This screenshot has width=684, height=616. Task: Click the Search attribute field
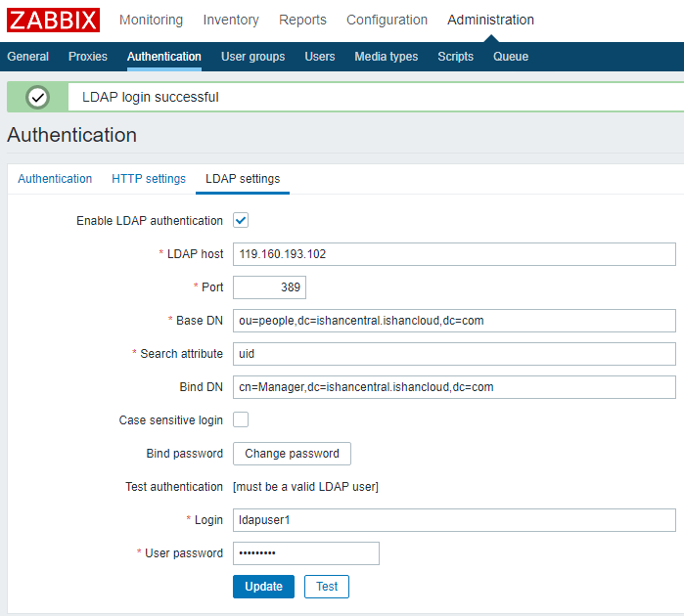[x=454, y=354]
